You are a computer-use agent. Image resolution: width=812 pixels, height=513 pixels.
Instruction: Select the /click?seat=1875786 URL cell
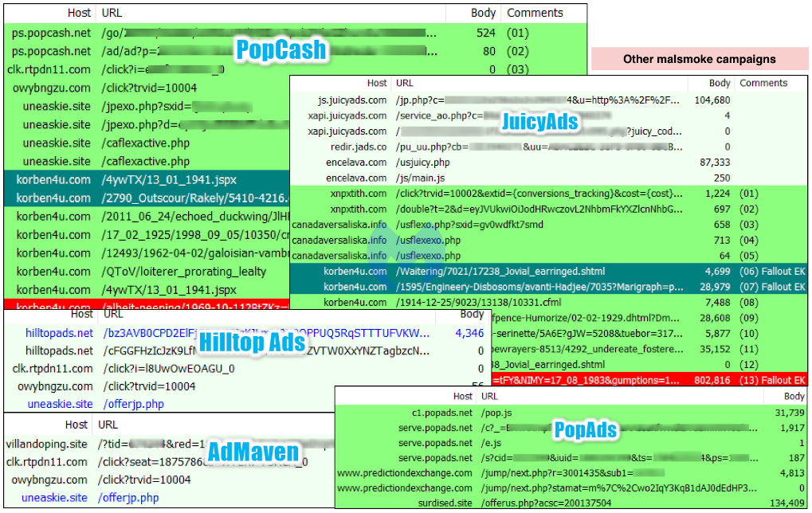pyautogui.click(x=203, y=462)
